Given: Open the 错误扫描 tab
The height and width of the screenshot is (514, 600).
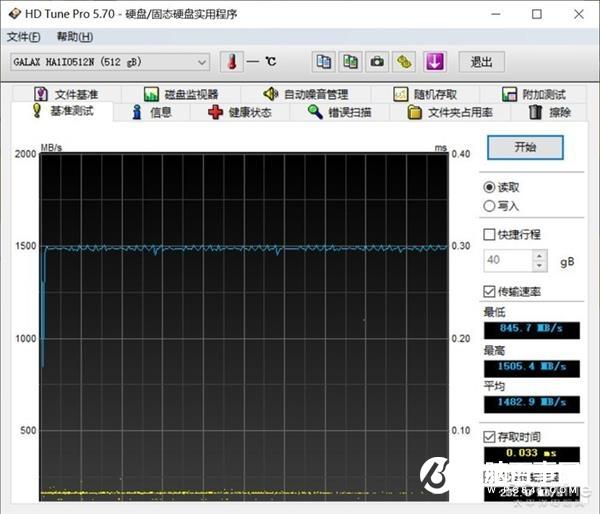Looking at the screenshot, I should 340,112.
